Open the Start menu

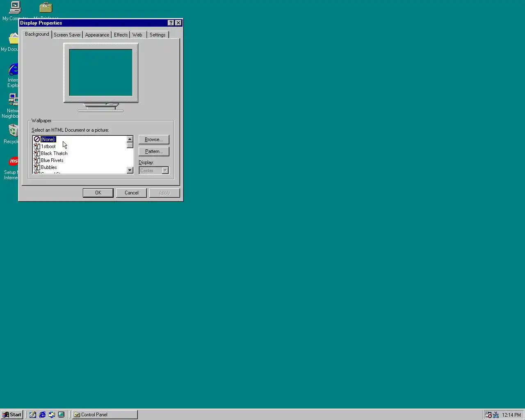12,415
